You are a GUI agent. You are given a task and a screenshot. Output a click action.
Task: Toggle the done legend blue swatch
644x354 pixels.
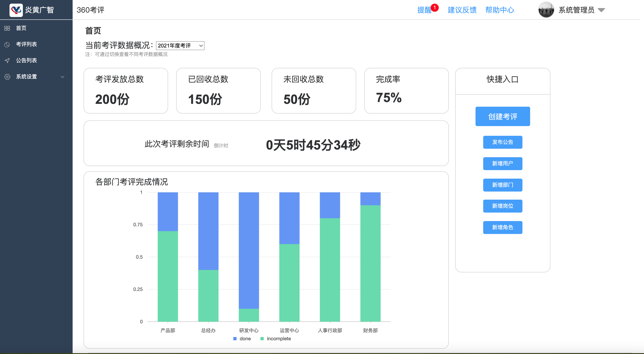[x=235, y=339]
